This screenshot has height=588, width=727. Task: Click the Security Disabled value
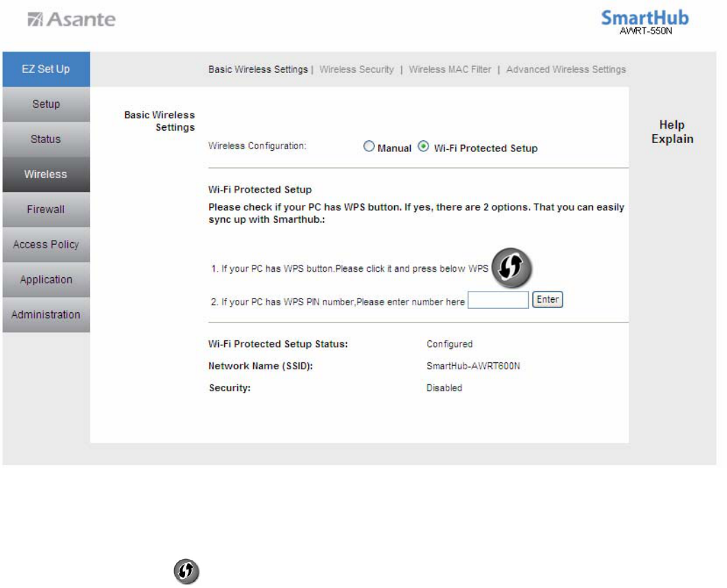pos(444,388)
